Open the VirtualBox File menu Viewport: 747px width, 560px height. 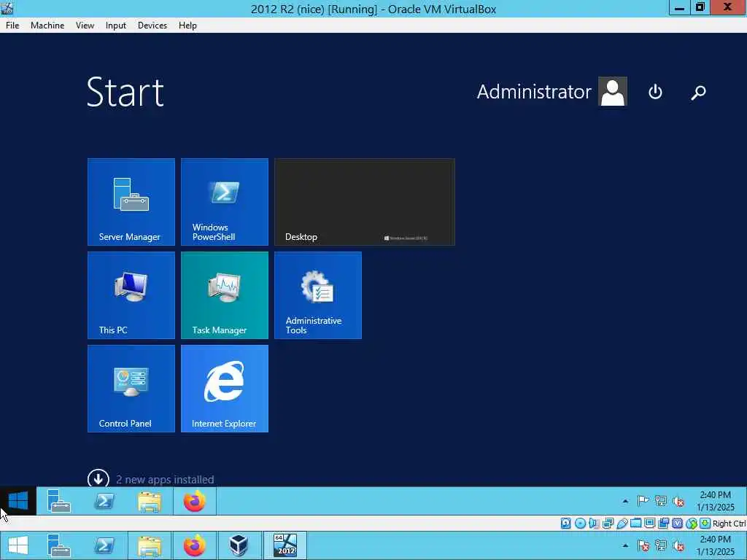(x=12, y=26)
